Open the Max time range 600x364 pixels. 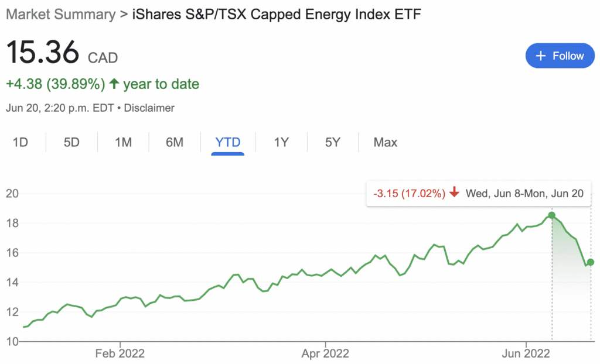pos(386,142)
